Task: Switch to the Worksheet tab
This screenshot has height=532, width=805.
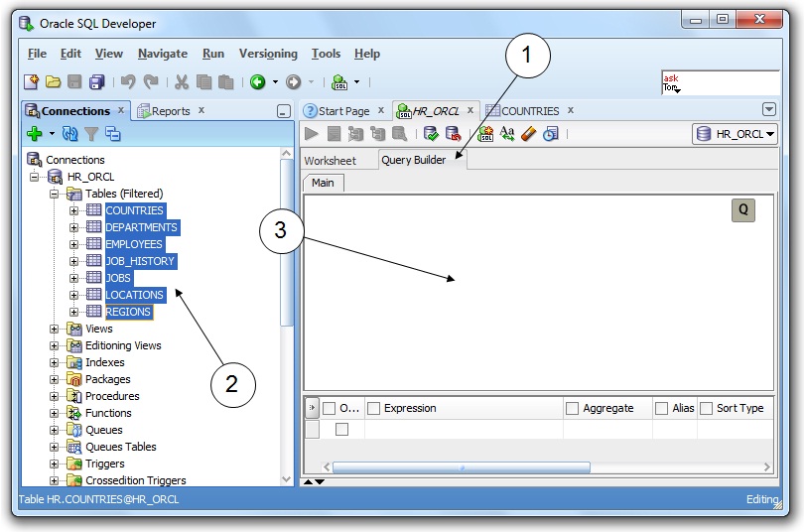Action: pos(330,161)
